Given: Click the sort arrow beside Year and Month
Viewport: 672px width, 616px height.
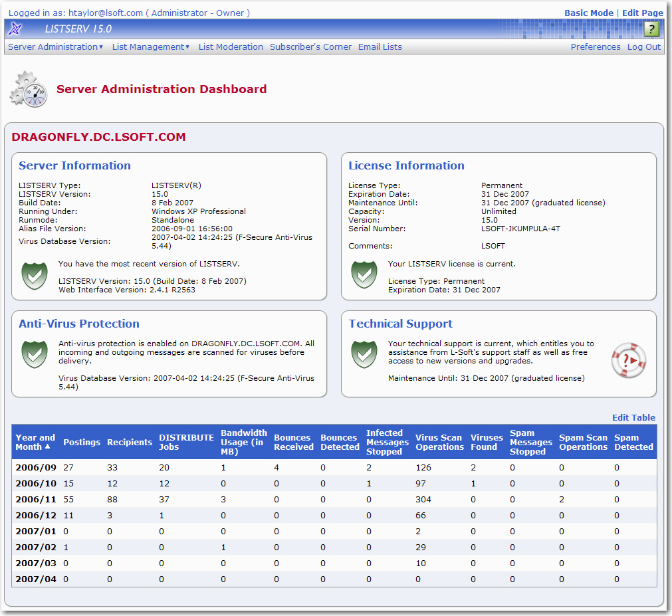Looking at the screenshot, I should coord(48,447).
